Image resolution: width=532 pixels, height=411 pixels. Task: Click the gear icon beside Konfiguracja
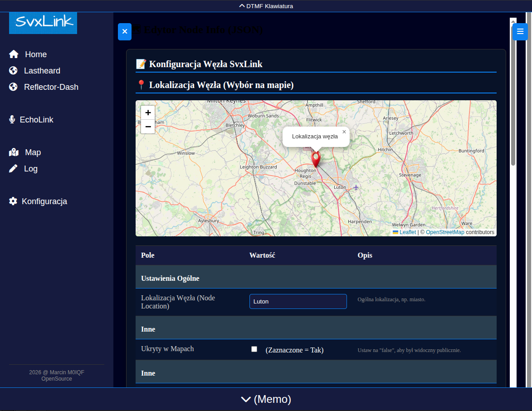(13, 201)
